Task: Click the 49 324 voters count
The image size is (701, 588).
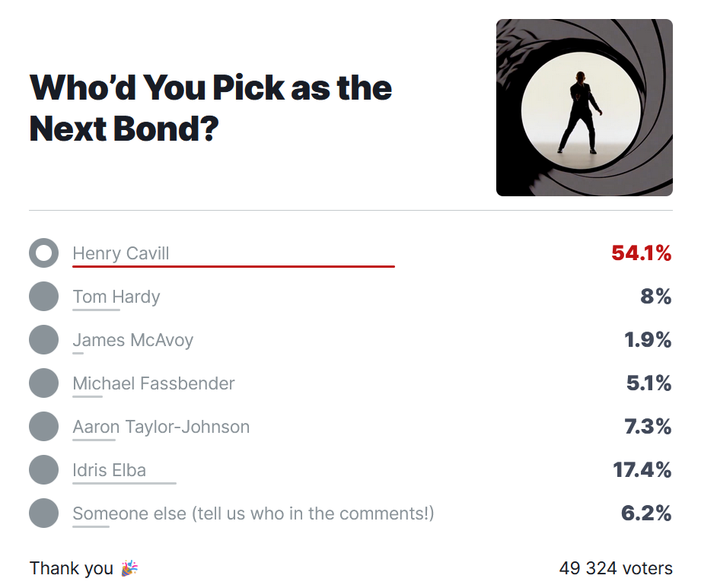Action: tap(616, 568)
